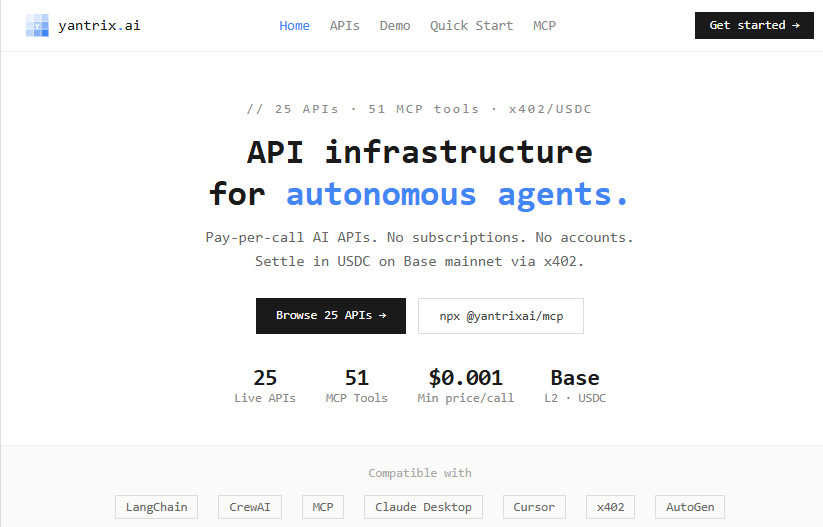
Task: Click the x402 compatibility tag
Action: 610,507
